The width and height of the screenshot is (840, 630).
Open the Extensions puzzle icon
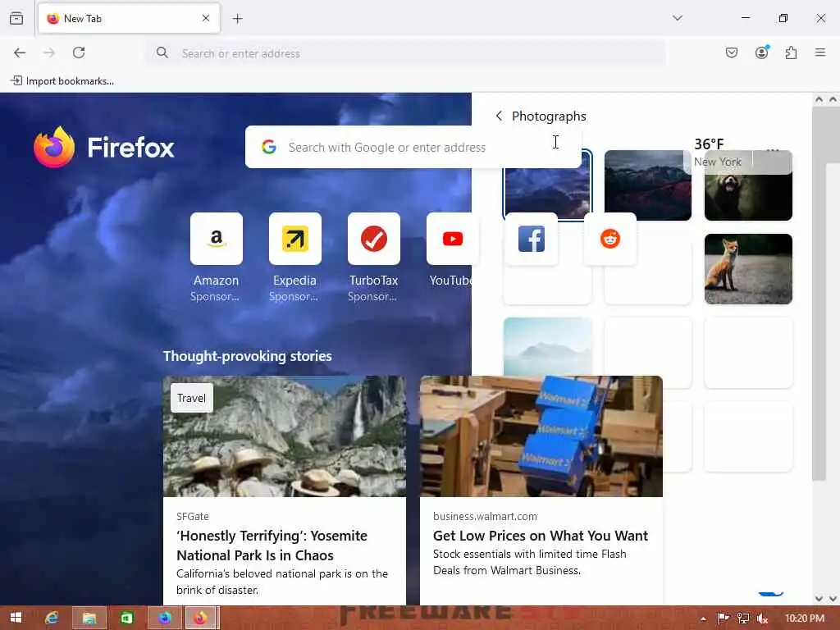792,52
